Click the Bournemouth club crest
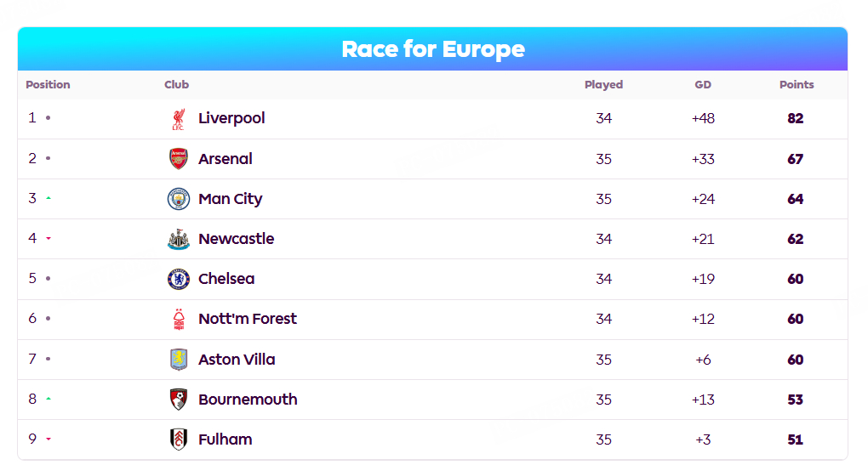Viewport: 868px width, 465px height. point(178,400)
